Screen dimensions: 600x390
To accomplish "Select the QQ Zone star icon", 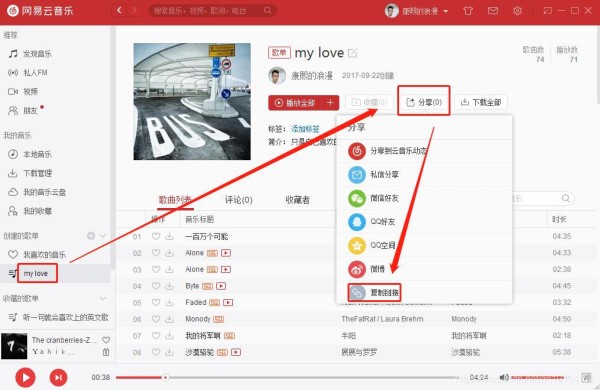I will tap(357, 245).
